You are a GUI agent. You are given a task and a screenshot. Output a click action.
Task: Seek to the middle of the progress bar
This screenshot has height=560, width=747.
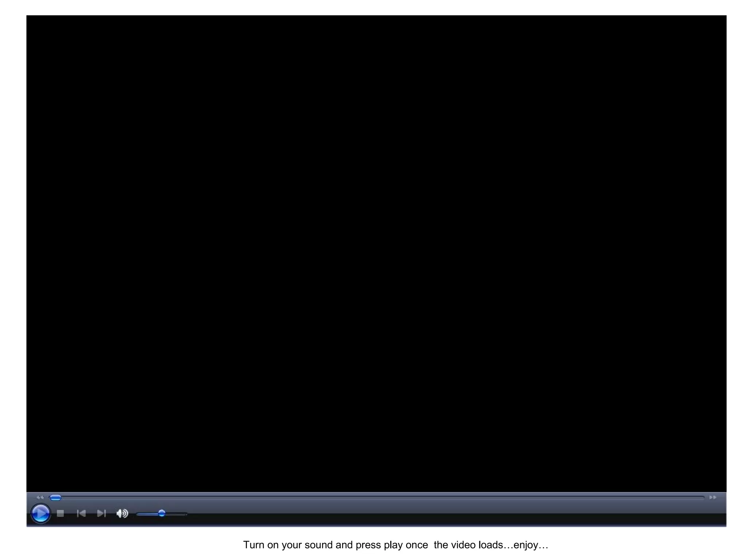[377, 497]
